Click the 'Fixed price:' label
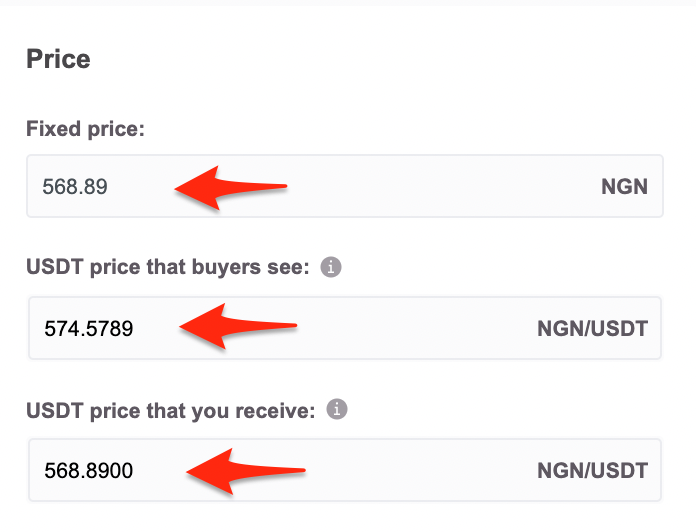696x532 pixels. [86, 129]
